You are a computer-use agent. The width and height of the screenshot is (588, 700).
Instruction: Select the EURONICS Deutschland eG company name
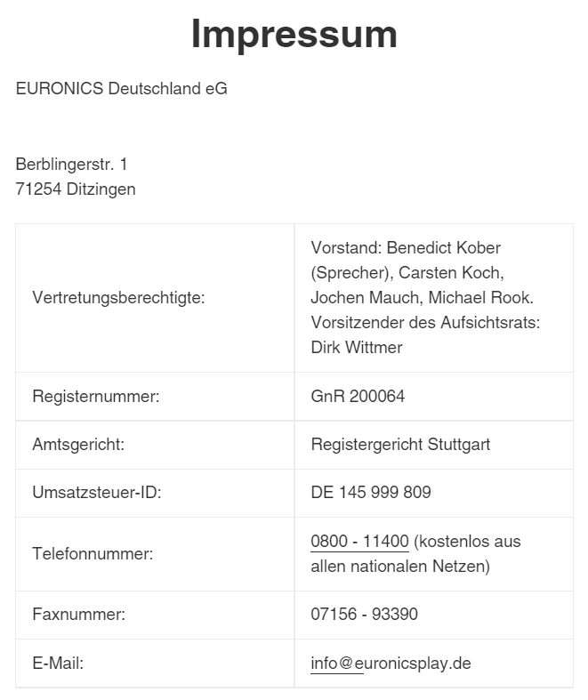[x=122, y=88]
